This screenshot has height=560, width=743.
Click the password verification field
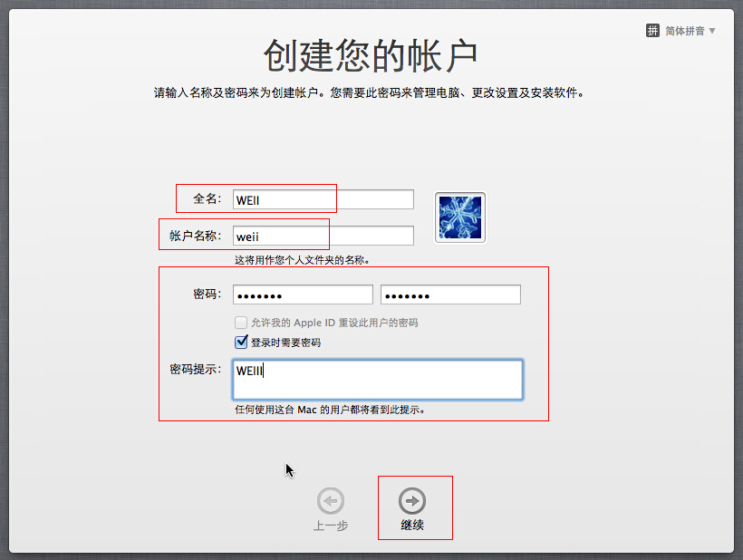tap(450, 294)
